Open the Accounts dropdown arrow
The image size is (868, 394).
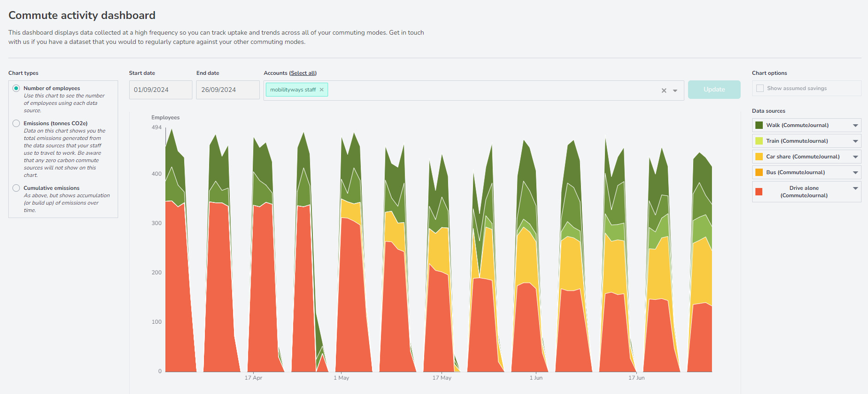675,91
